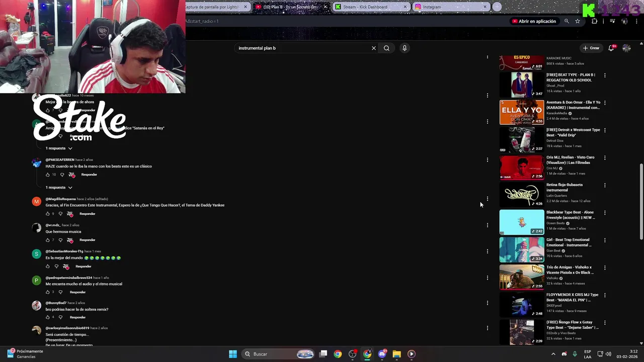Start voice search with microphone icon
Screen dimensions: 644x362
coord(405,48)
